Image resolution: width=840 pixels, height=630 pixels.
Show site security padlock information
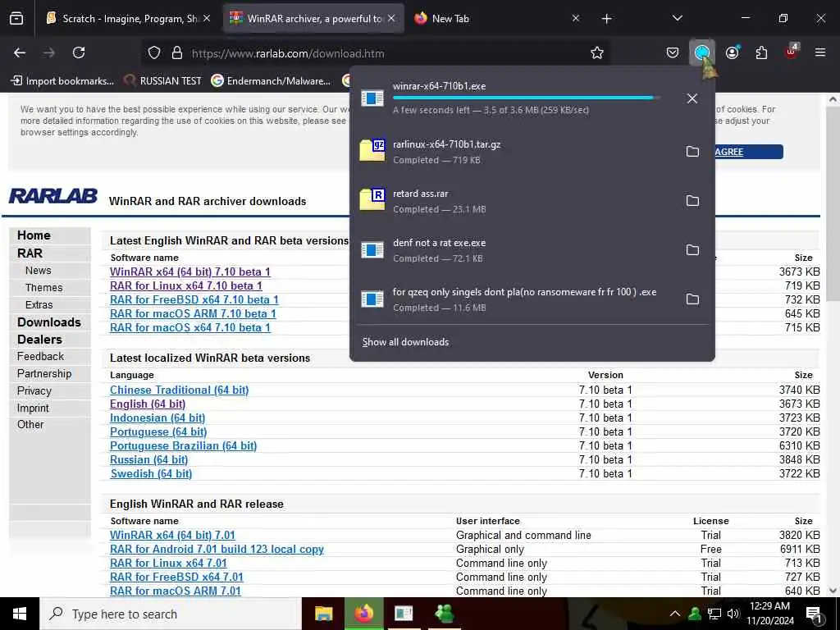pyautogui.click(x=177, y=53)
